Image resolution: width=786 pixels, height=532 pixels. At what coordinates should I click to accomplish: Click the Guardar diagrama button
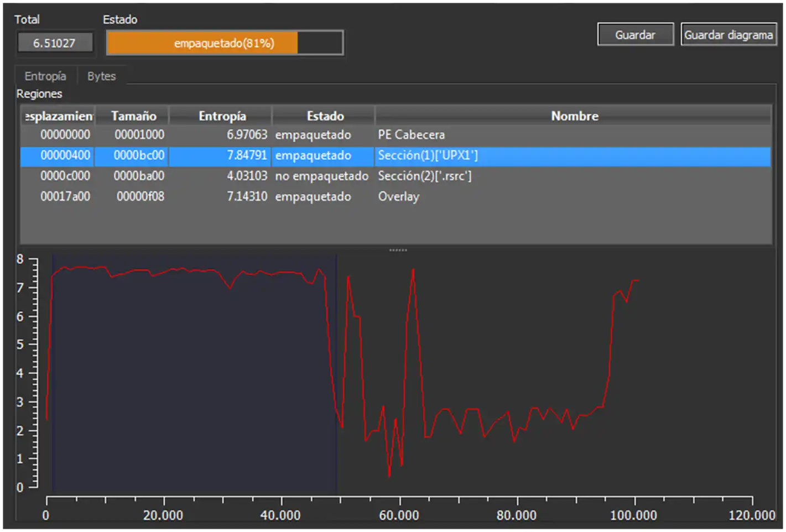pos(728,35)
